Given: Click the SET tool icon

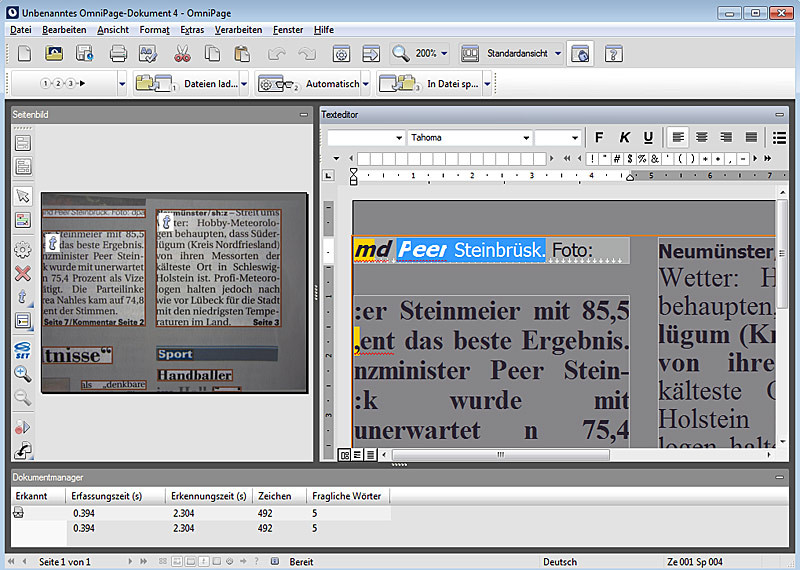Looking at the screenshot, I should [x=23, y=350].
